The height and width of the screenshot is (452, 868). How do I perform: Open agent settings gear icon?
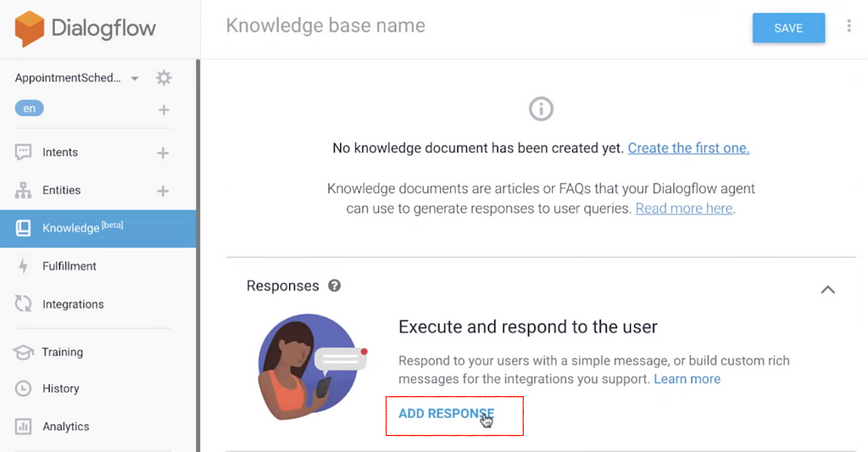click(x=164, y=78)
